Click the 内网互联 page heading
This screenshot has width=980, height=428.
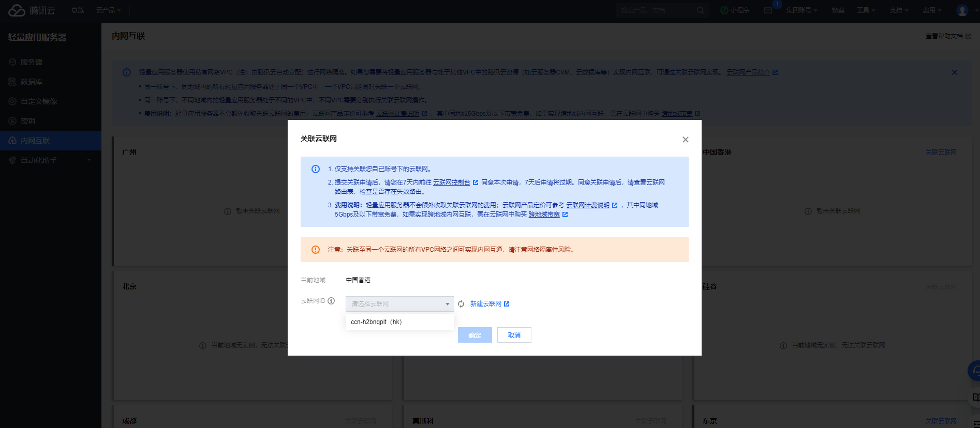128,36
